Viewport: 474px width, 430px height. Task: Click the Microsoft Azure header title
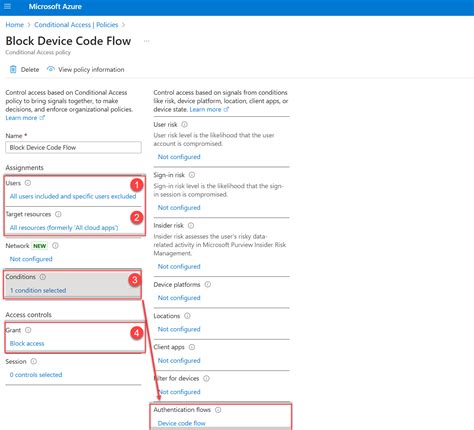55,6
